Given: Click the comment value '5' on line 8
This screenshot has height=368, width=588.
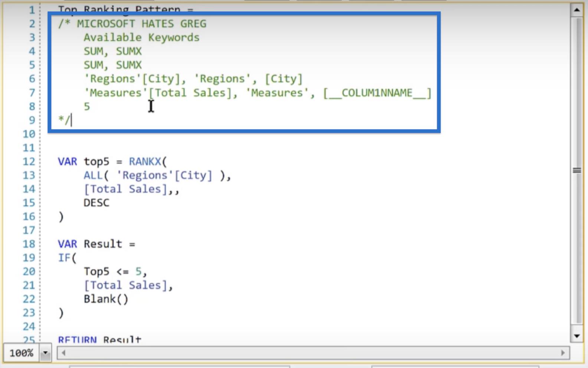Looking at the screenshot, I should point(87,107).
